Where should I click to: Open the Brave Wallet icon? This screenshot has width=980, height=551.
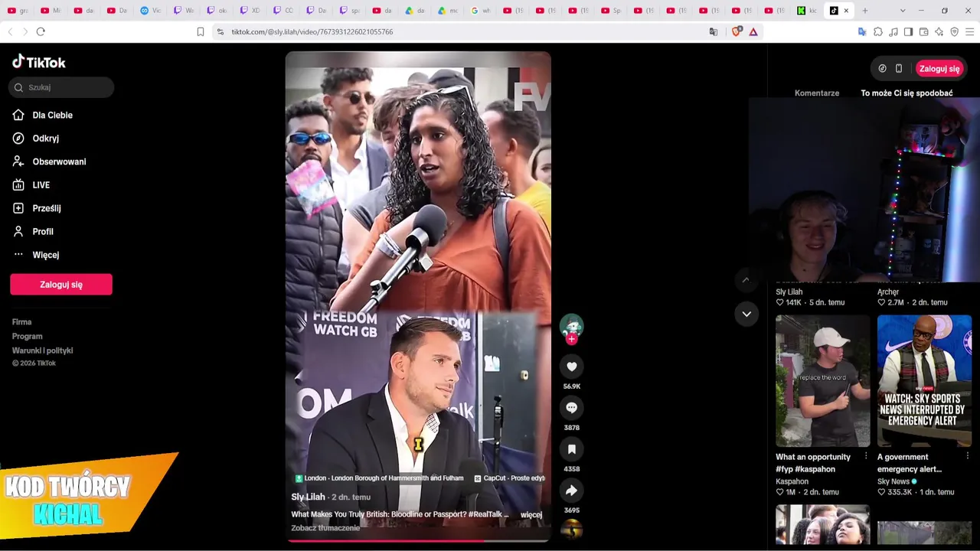tap(924, 31)
